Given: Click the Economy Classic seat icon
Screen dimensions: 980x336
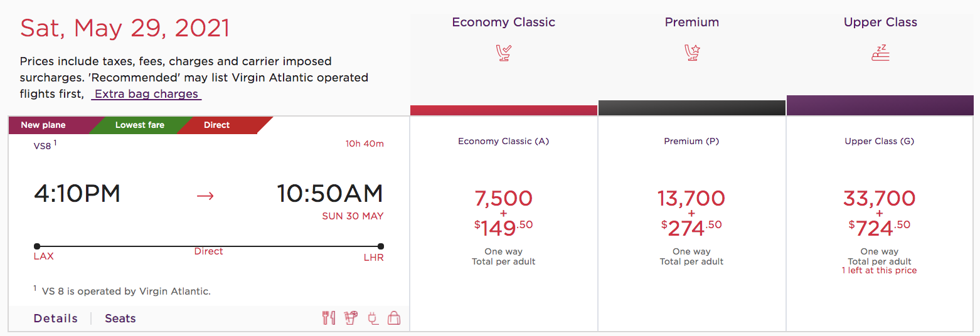Looking at the screenshot, I should [x=504, y=52].
